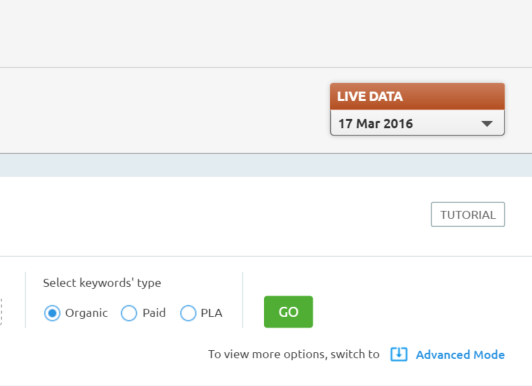Click the To view more options text
The image size is (532, 386).
pos(294,354)
